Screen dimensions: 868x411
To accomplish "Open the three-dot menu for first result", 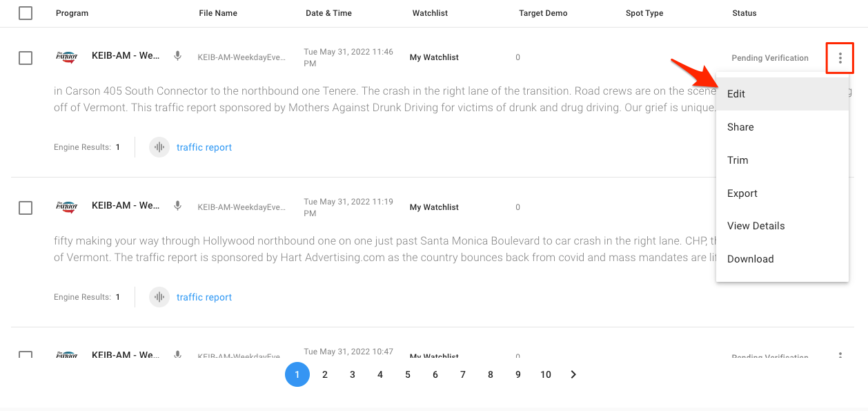I will point(840,58).
